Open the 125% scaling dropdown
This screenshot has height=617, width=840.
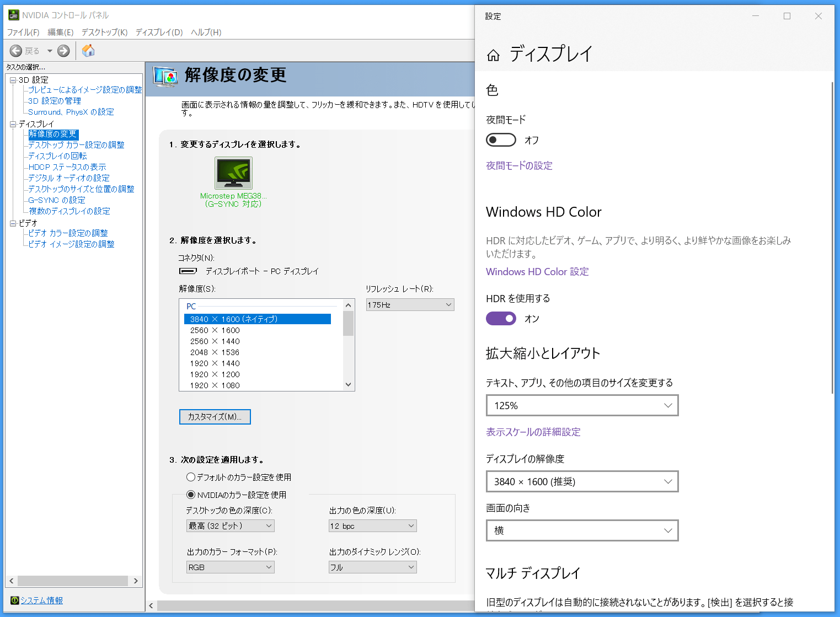click(x=582, y=406)
